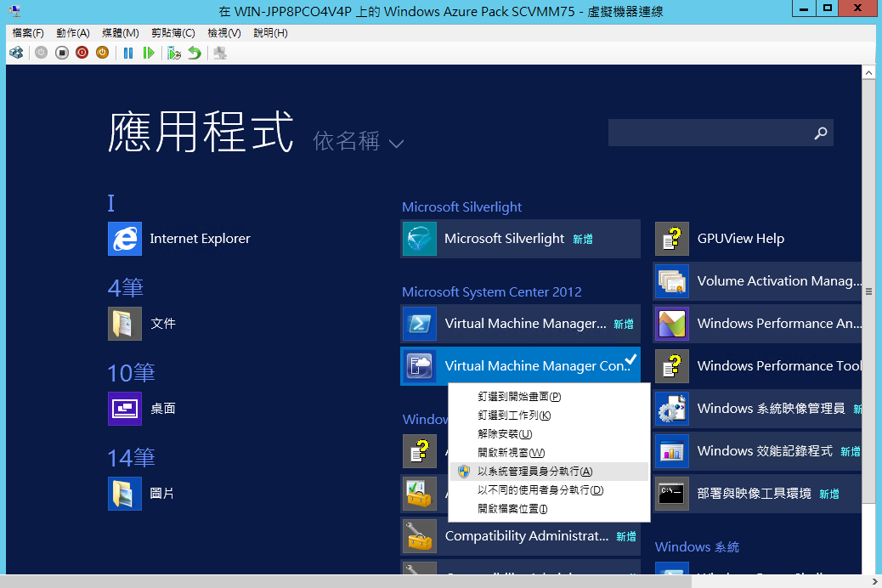Open the 檔案(F) menu

pos(28,32)
